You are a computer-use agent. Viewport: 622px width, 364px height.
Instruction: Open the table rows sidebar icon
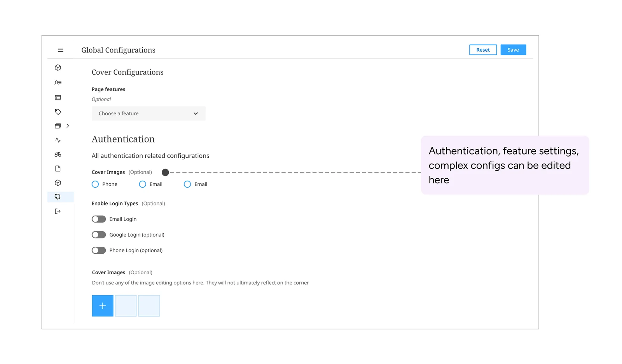pyautogui.click(x=58, y=98)
